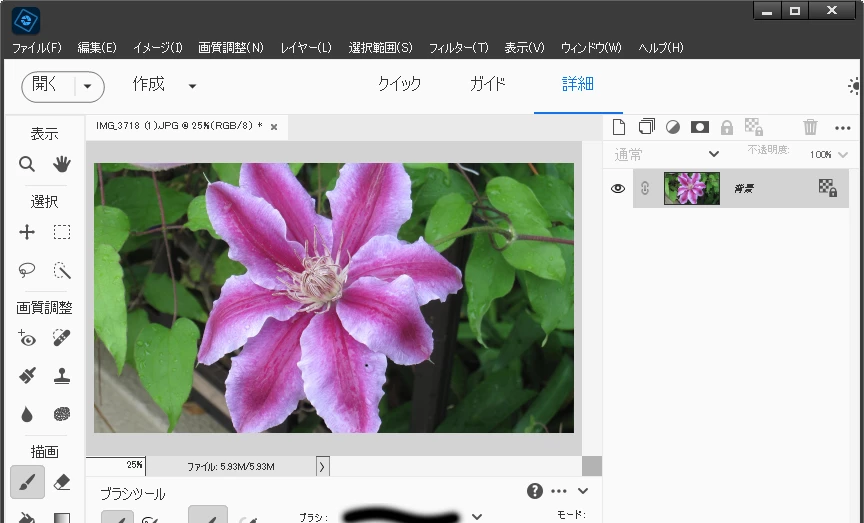Open the ファイル(F) menu
The height and width of the screenshot is (523, 864).
(37, 48)
